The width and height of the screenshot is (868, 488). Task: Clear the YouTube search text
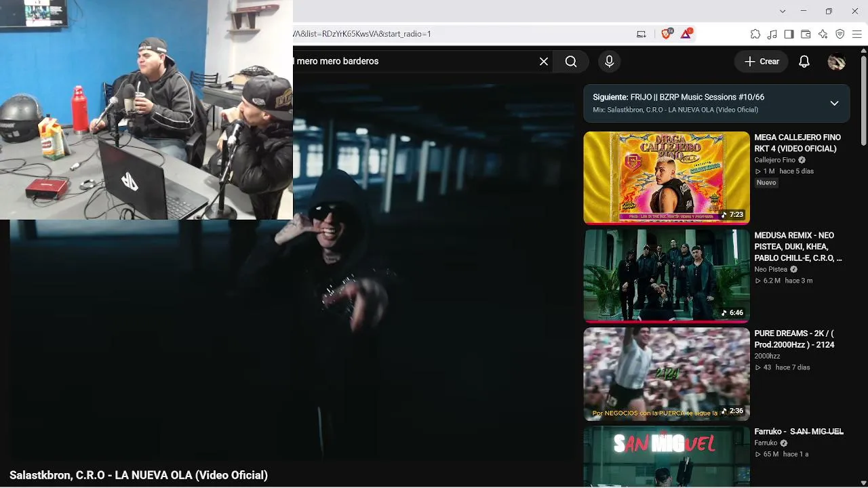coord(544,61)
